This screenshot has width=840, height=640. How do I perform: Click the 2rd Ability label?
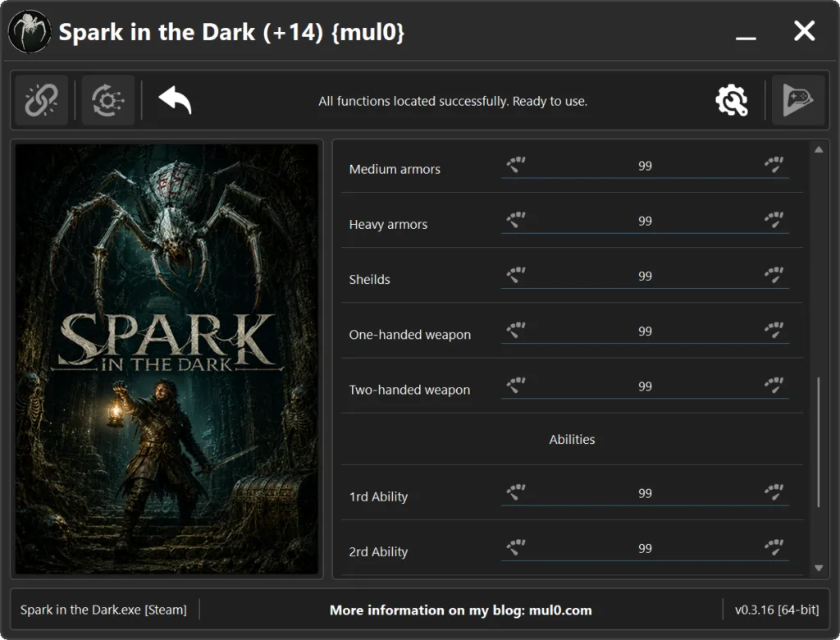click(378, 551)
